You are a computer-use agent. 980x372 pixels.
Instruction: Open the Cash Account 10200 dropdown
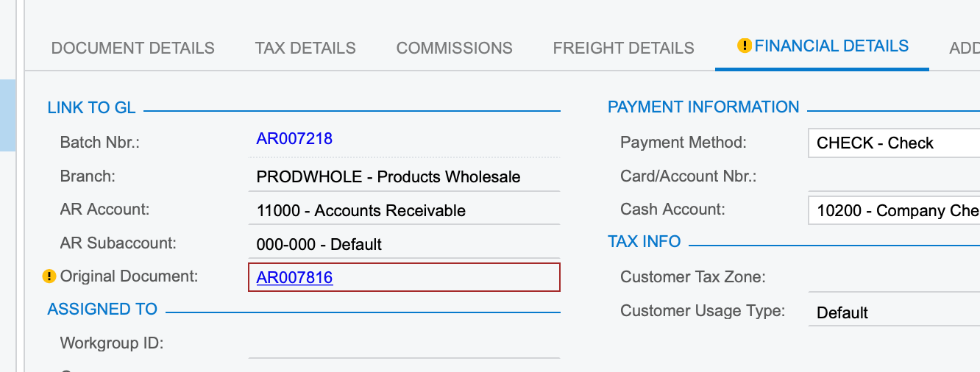coord(894,210)
